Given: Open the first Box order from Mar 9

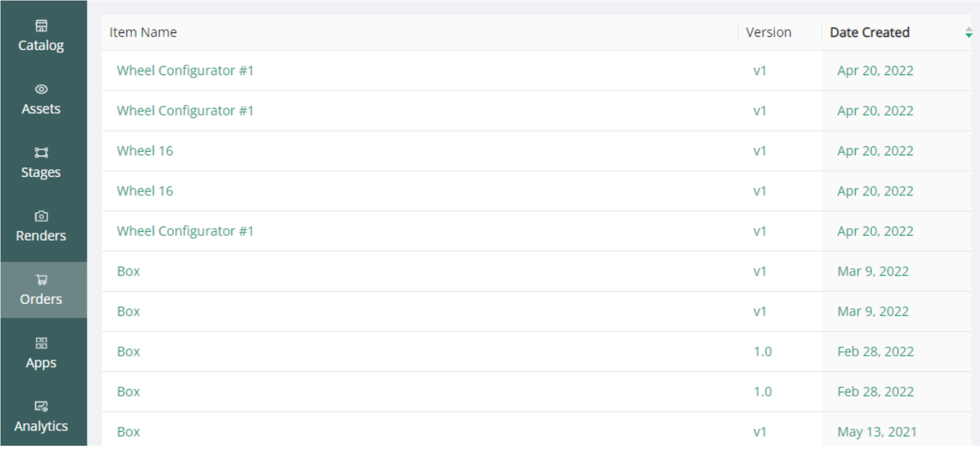Looking at the screenshot, I should [x=128, y=272].
